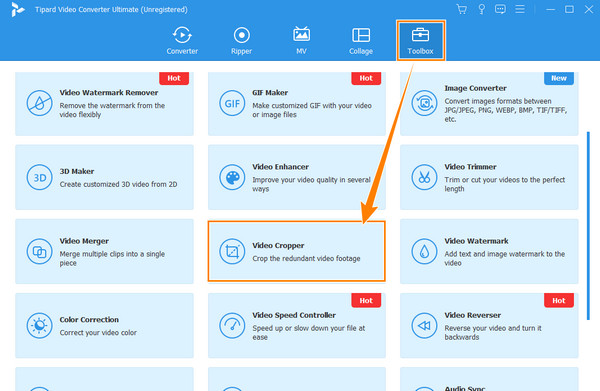Open Video Trimmer tool title
The height and width of the screenshot is (391, 600).
(470, 167)
